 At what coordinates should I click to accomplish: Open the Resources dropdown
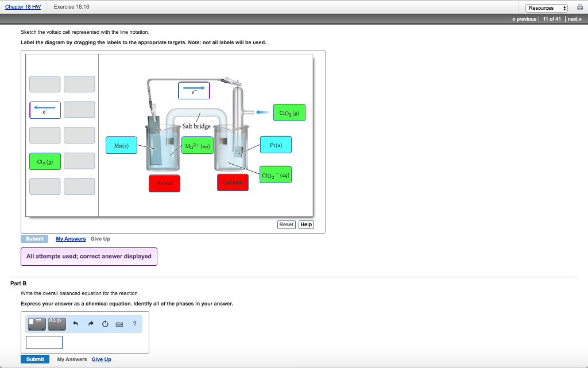[547, 7]
